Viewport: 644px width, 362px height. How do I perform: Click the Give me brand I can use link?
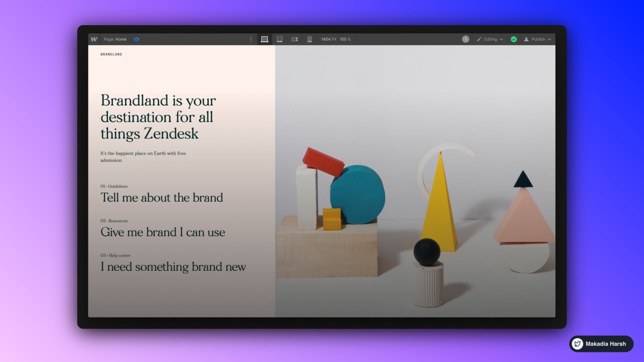click(163, 232)
